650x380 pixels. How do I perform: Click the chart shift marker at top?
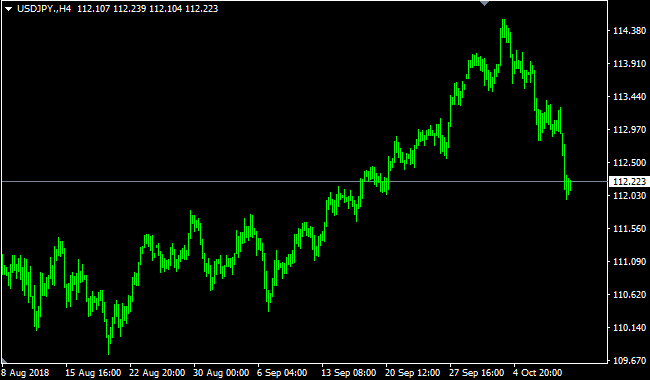pos(484,3)
